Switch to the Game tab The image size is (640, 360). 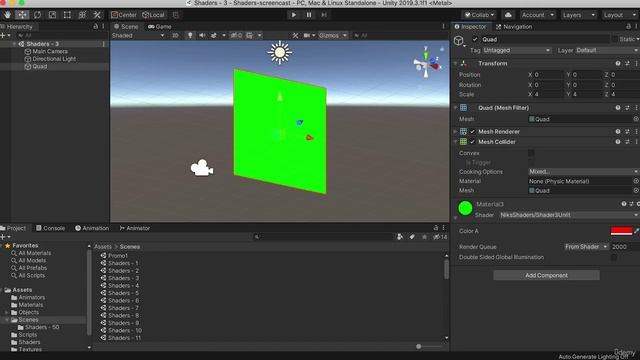coord(160,27)
